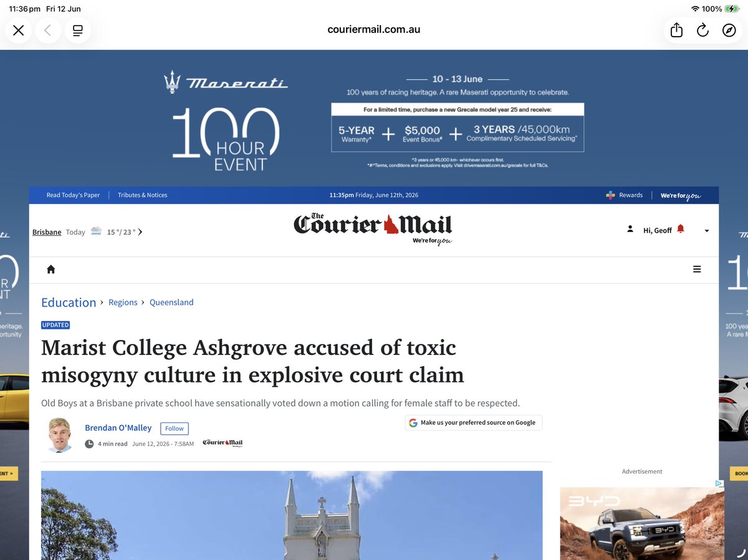Viewport: 748px width, 560px height.
Task: View notifications via red bell icon
Action: [681, 229]
